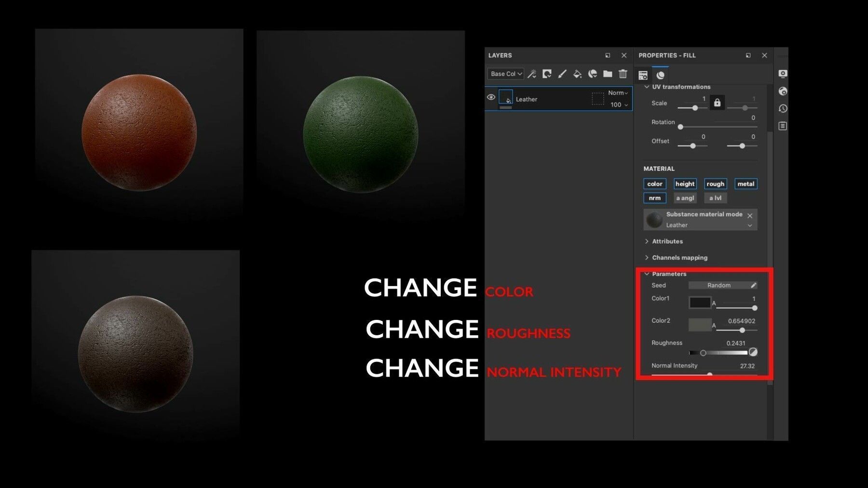This screenshot has width=868, height=488.
Task: Expand the Channels mapping section
Action: [647, 258]
